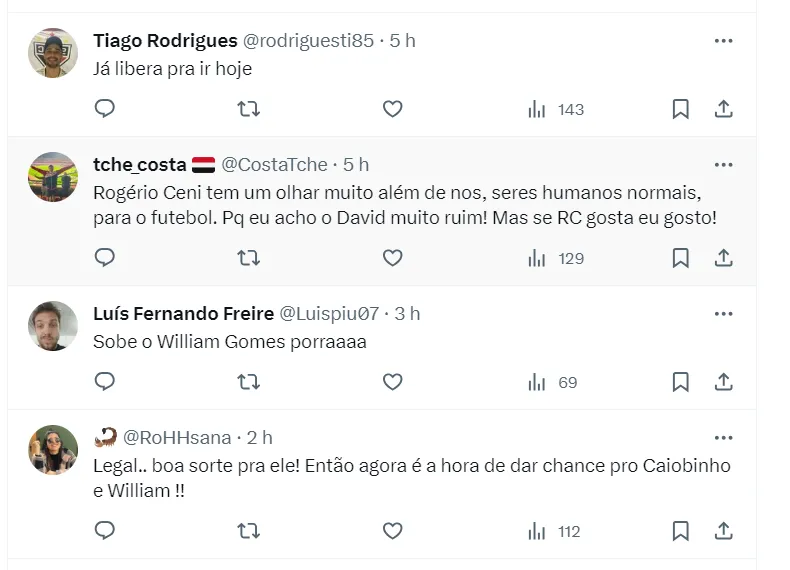Viewport: 790px width, 570px height.
Task: View analytics showing 129 views
Action: pos(556,258)
